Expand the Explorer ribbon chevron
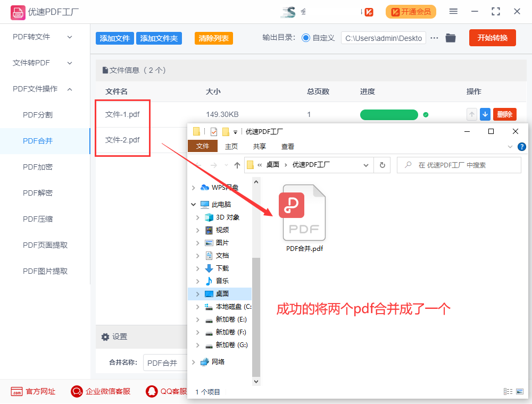Viewport: 532px width, 404px height. coord(510,147)
